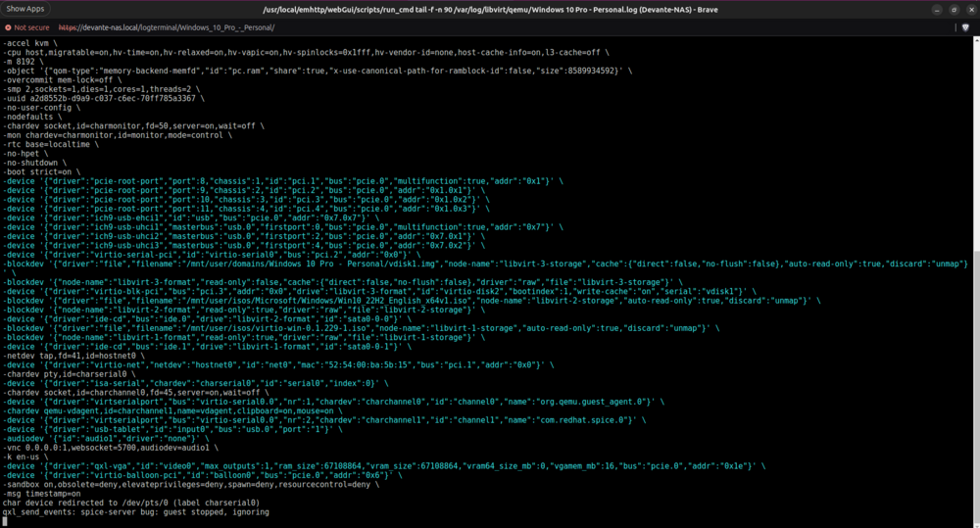Click the '-chardev socket,id=charmonitor' line

click(133, 125)
